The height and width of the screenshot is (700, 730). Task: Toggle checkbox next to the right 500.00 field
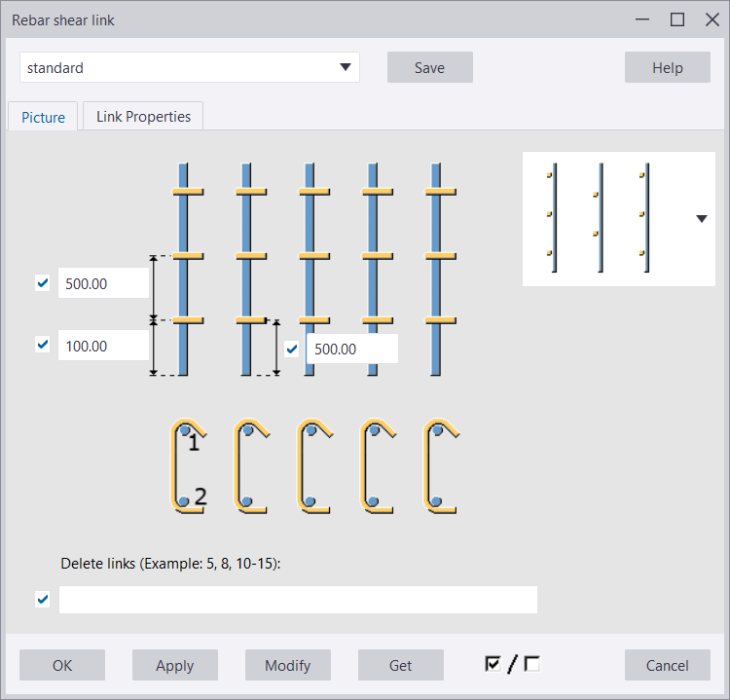[x=292, y=349]
